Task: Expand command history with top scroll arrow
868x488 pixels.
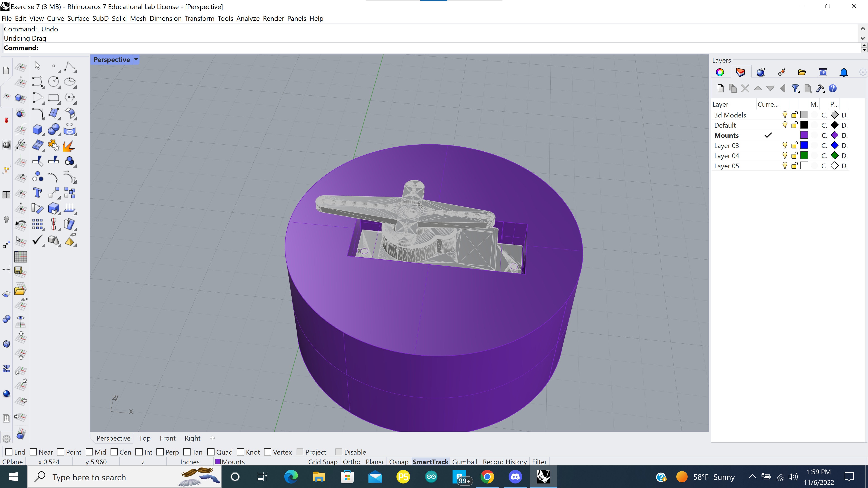Action: click(x=862, y=29)
